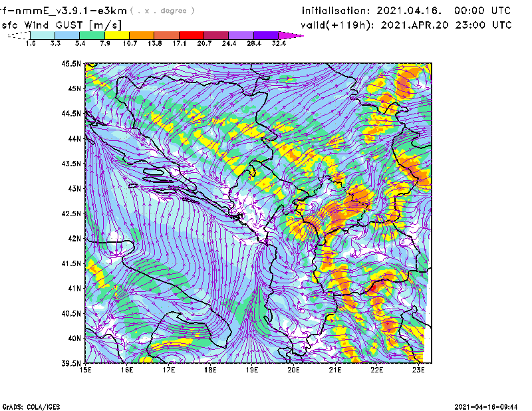Click the legend value 5.4

click(80, 43)
